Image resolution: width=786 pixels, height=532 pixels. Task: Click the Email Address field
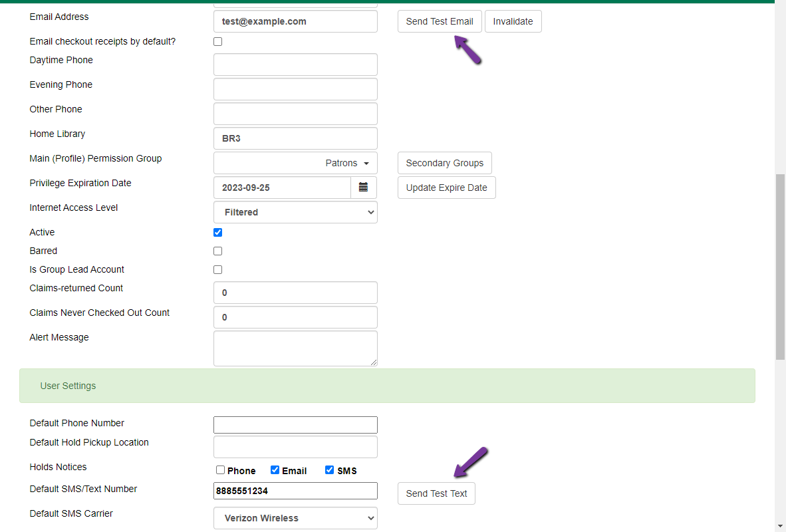[295, 21]
